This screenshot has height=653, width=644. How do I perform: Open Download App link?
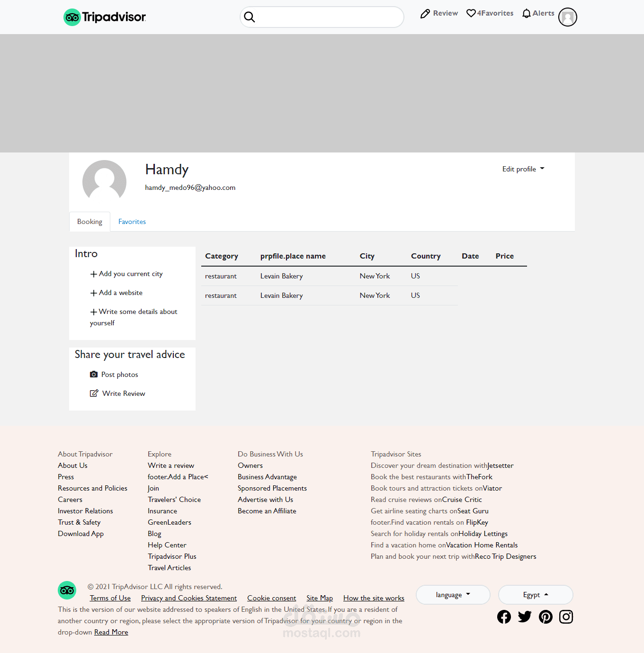tap(80, 534)
